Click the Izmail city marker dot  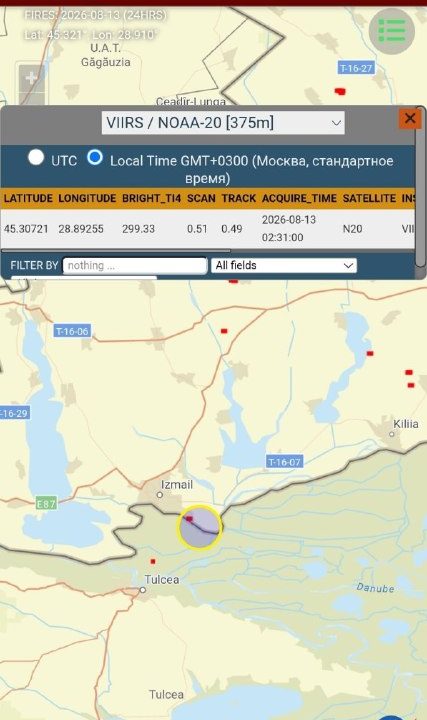pyautogui.click(x=160, y=495)
